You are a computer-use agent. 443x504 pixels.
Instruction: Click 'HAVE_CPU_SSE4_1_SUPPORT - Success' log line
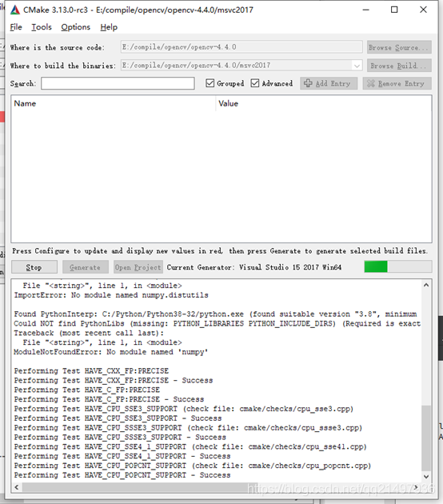[x=122, y=456]
